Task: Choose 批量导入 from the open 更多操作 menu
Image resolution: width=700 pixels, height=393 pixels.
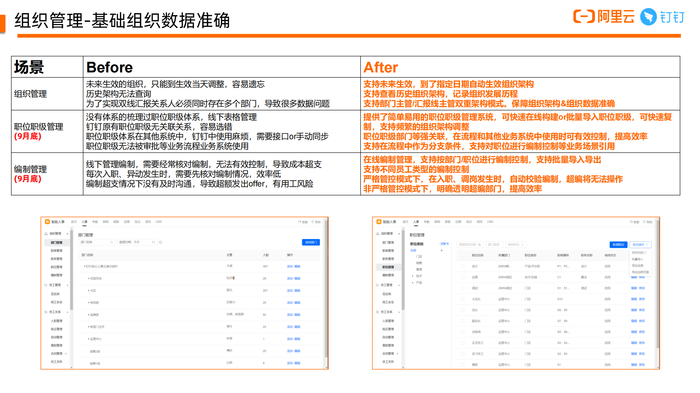Action: [x=638, y=259]
